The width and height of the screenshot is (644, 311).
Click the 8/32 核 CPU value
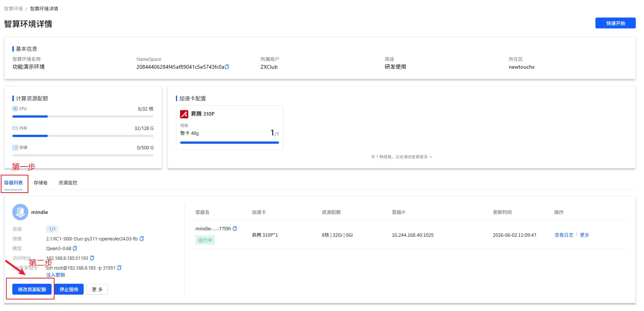(x=146, y=109)
